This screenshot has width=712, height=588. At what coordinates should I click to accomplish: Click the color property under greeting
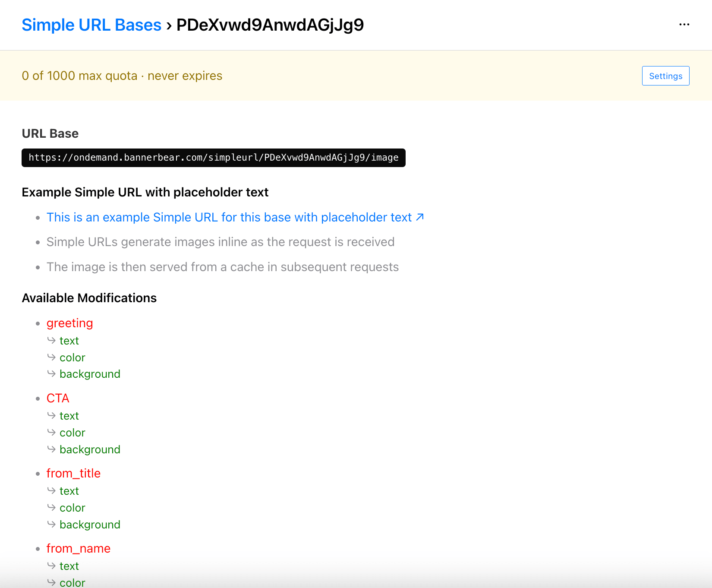pos(72,357)
